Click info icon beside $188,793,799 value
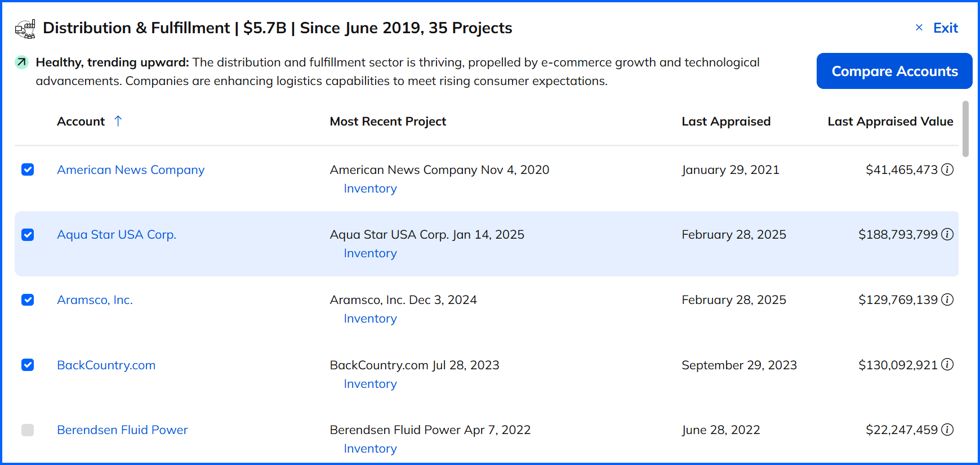Screen dimensions: 980x465 pyautogui.click(x=948, y=234)
